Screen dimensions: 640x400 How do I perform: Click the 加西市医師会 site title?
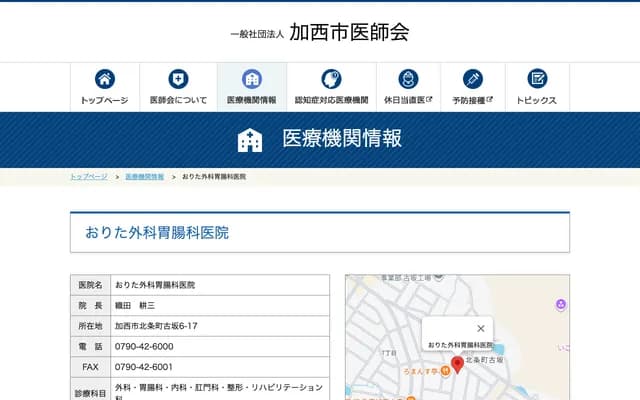click(349, 32)
